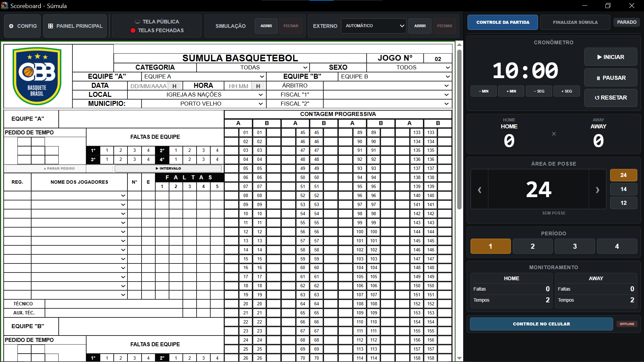
Task: Select period 2
Action: [533, 246]
